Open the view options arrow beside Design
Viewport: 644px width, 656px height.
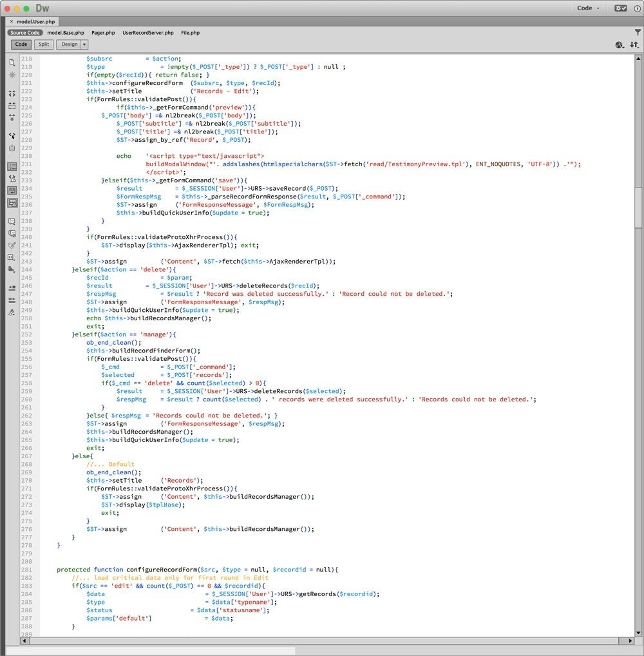(84, 44)
